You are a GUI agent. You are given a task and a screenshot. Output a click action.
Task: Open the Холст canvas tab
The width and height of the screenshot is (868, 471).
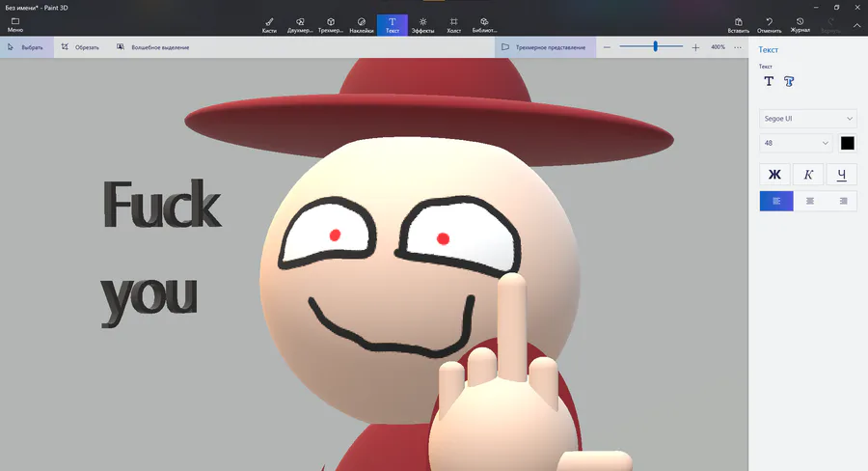[454, 25]
